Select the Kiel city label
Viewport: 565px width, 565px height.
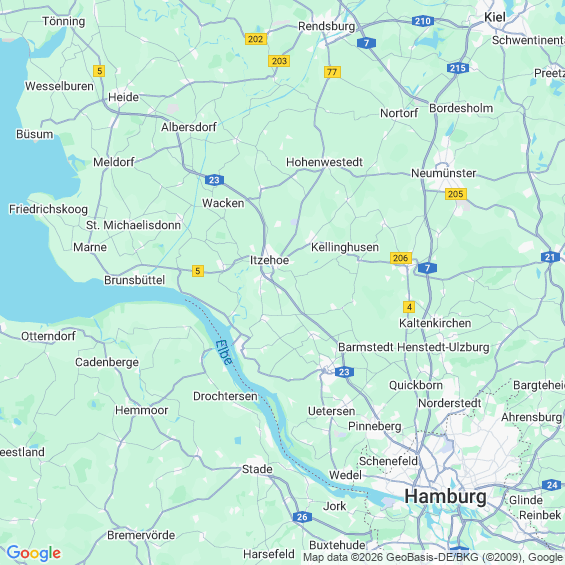495,17
